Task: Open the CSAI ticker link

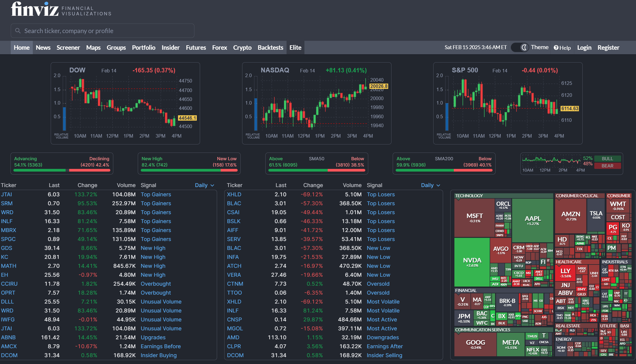Action: (x=233, y=212)
